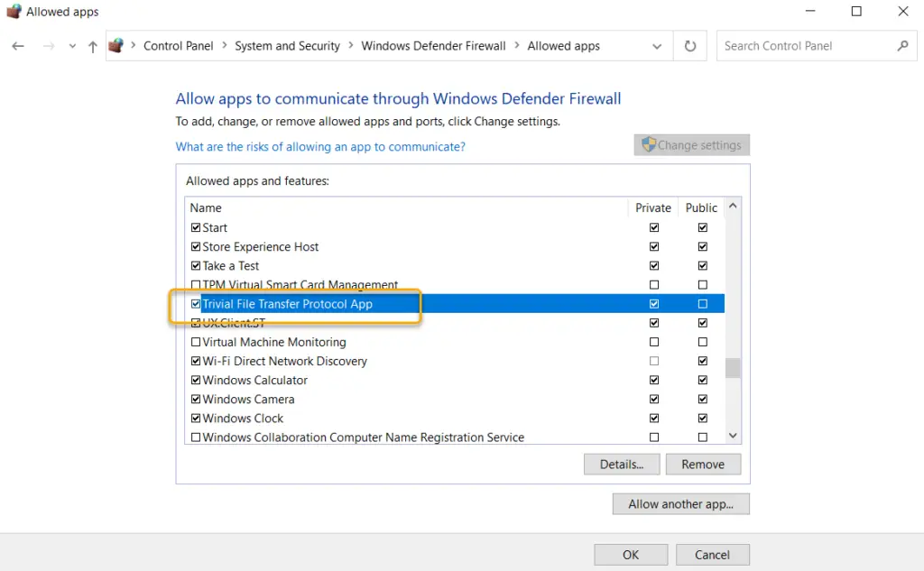Open Details for selected app
The image size is (924, 571).
[622, 465]
